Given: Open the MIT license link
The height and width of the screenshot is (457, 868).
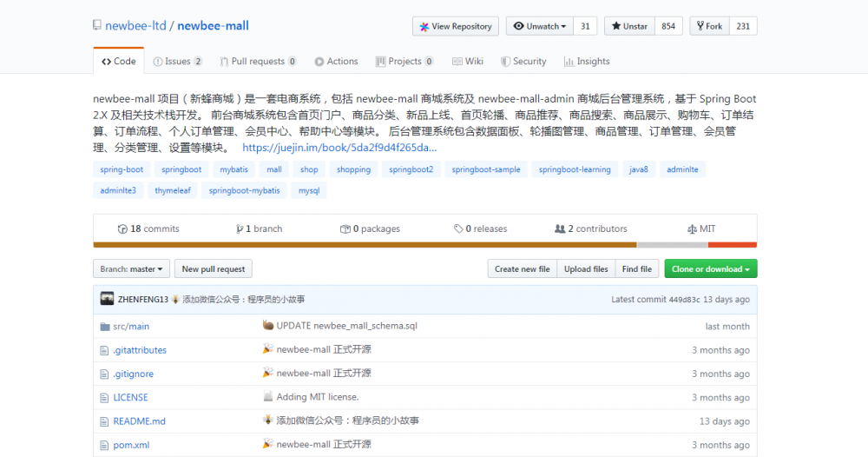Looking at the screenshot, I should tap(701, 228).
